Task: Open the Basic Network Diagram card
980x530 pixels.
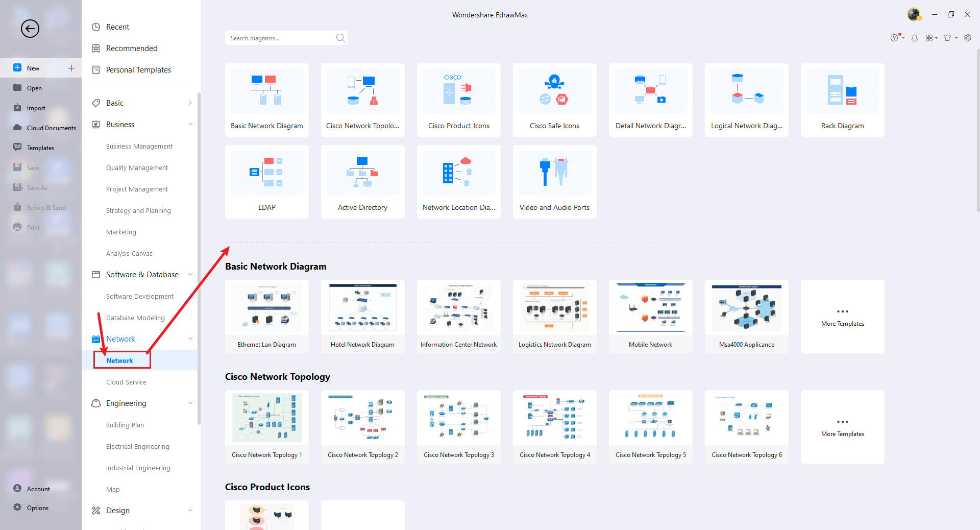Action: [267, 100]
